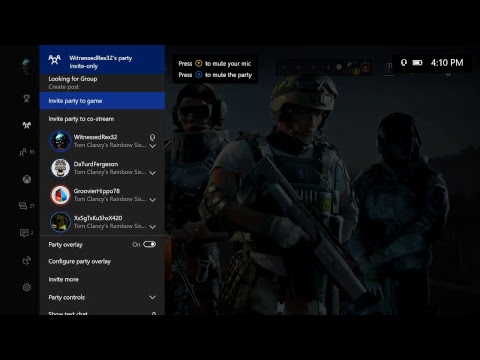The width and height of the screenshot is (480, 360).
Task: Click 'to mute your mic' hint text
Action: pos(228,63)
